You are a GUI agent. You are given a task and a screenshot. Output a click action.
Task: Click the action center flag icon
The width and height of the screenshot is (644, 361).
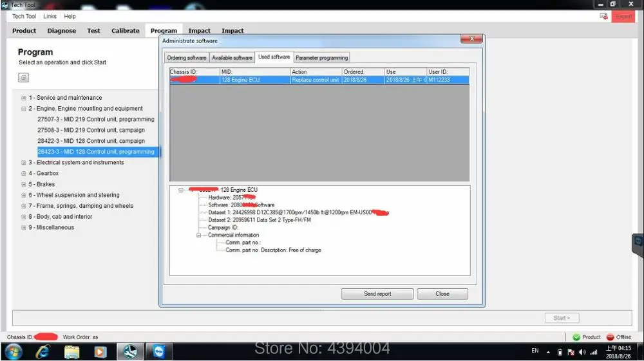(571, 352)
